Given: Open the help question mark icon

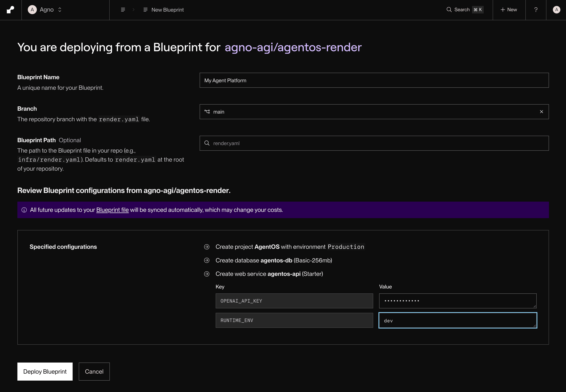Looking at the screenshot, I should coord(536,10).
